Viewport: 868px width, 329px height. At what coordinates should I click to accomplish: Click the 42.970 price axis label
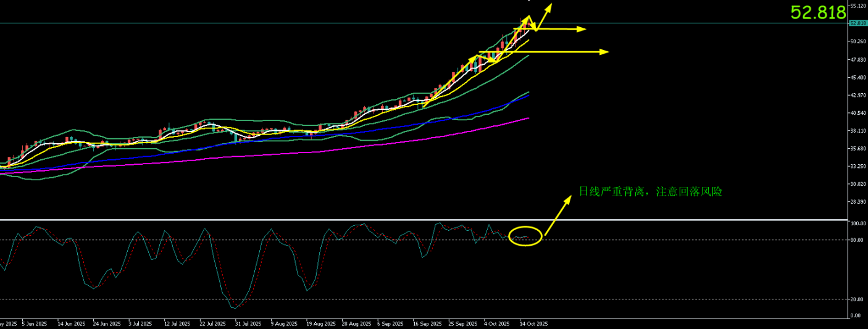pyautogui.click(x=858, y=96)
